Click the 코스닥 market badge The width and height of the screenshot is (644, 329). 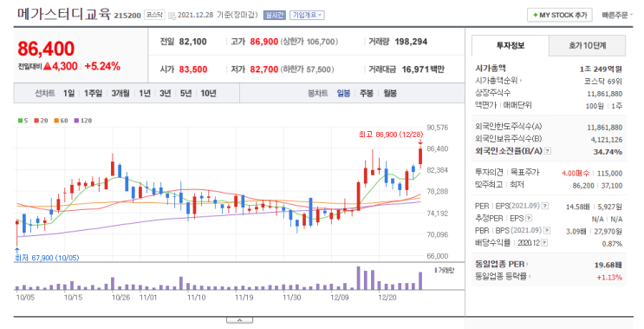click(x=155, y=16)
